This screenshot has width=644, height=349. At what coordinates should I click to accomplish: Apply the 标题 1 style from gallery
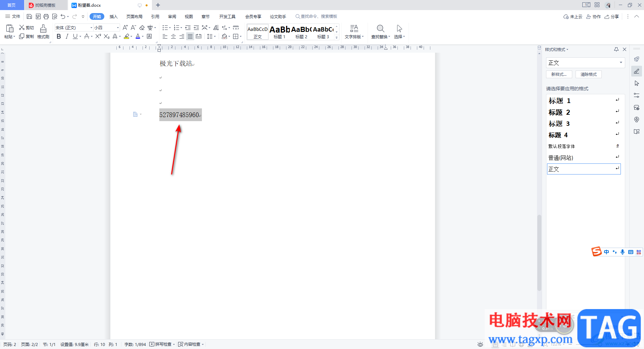pyautogui.click(x=279, y=32)
